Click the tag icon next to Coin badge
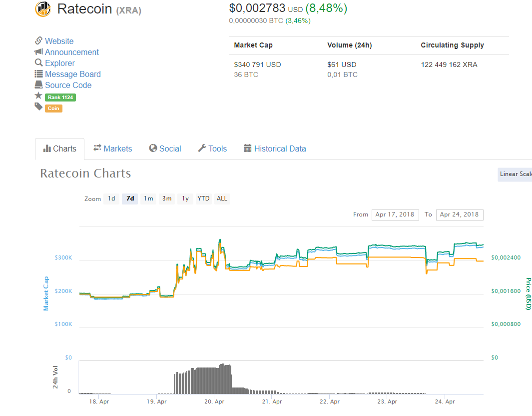 coord(38,107)
